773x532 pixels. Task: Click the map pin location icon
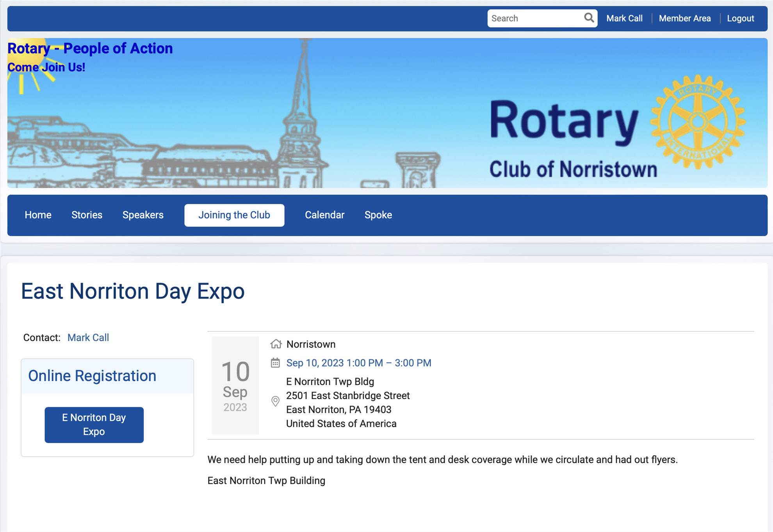click(x=275, y=401)
